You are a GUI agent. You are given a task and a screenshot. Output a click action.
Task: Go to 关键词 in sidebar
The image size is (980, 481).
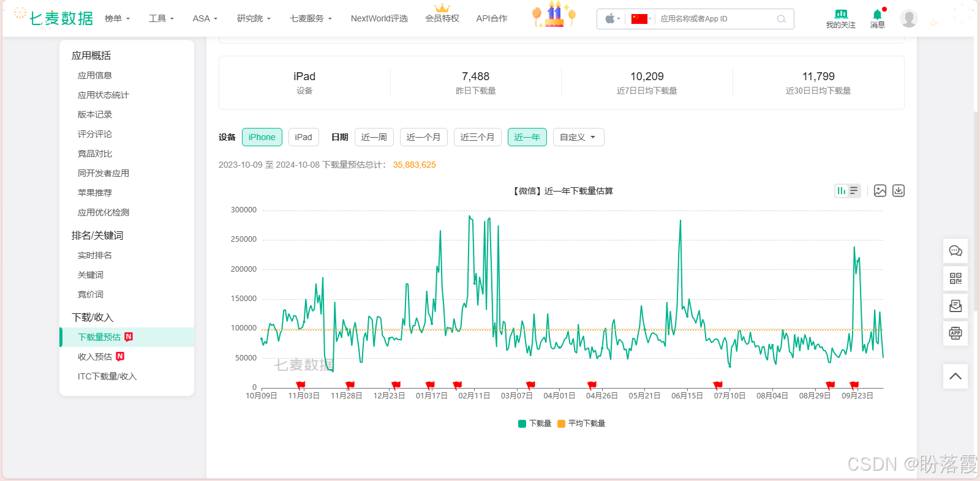91,275
